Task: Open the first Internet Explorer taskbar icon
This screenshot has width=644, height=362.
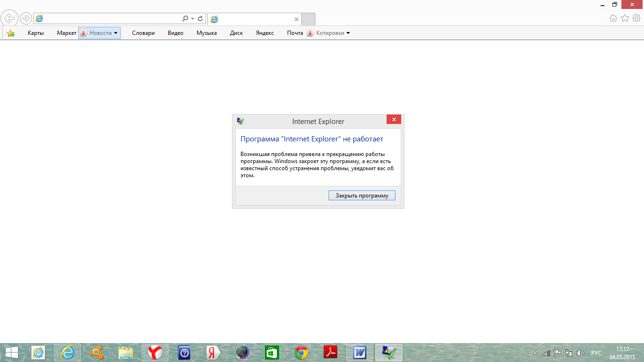Action: tap(38, 353)
